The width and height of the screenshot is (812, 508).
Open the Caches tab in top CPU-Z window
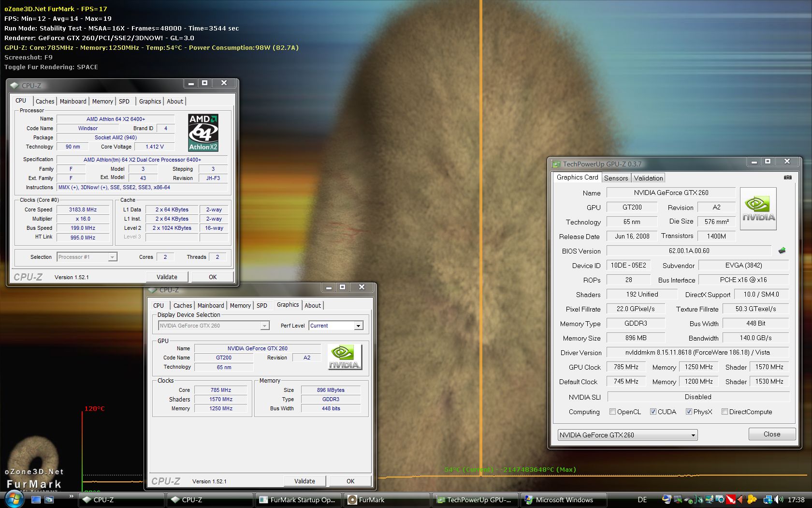coord(45,101)
